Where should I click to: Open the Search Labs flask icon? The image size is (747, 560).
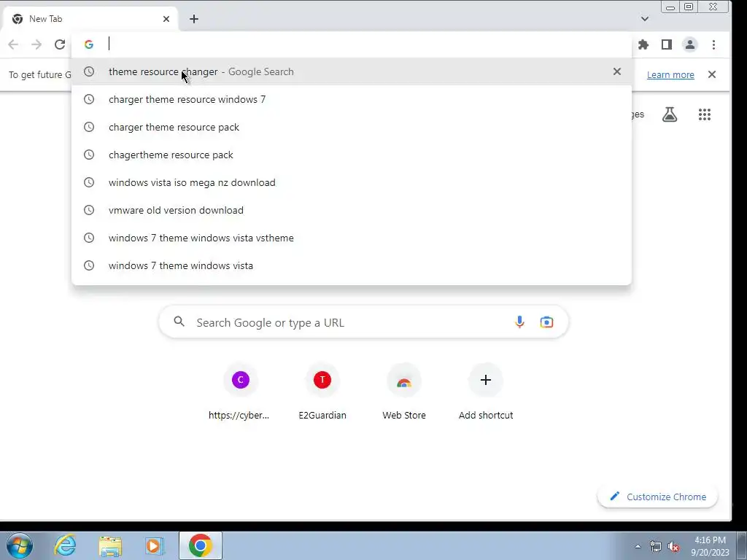670,114
